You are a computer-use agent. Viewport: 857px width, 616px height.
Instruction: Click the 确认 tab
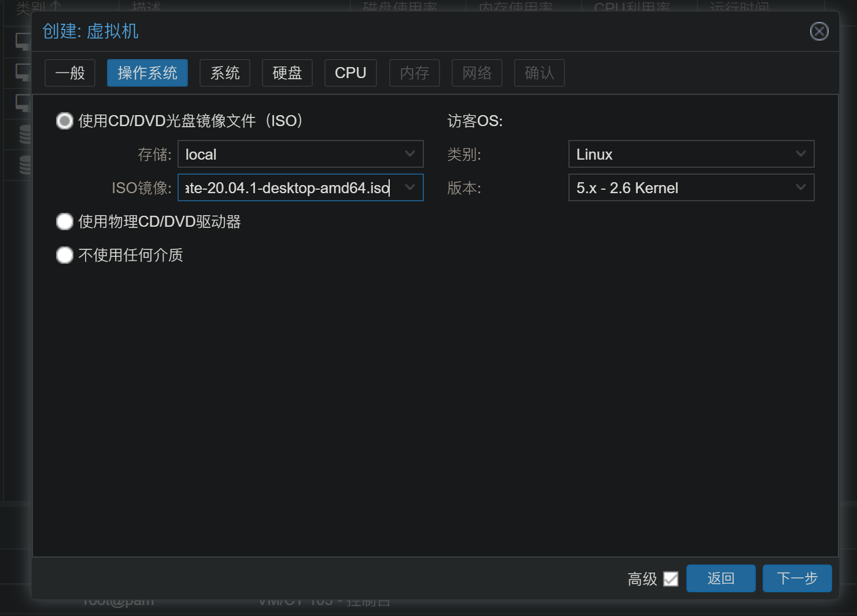click(540, 73)
